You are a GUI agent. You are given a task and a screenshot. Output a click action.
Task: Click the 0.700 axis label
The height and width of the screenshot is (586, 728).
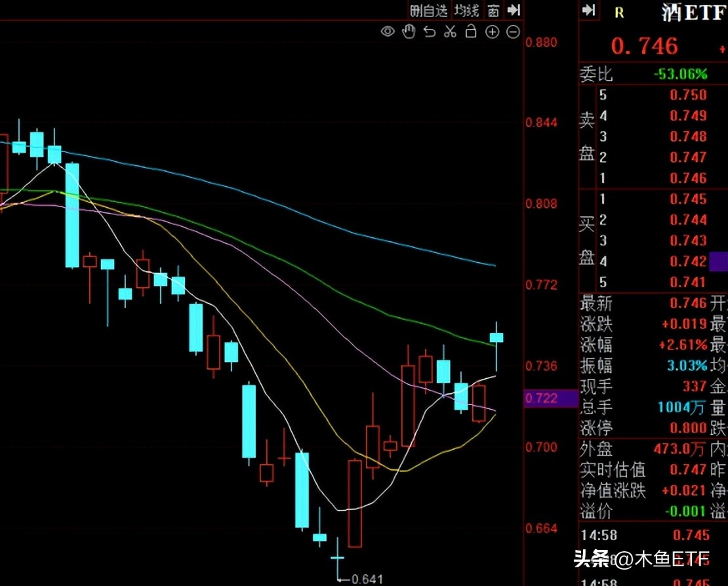541,447
